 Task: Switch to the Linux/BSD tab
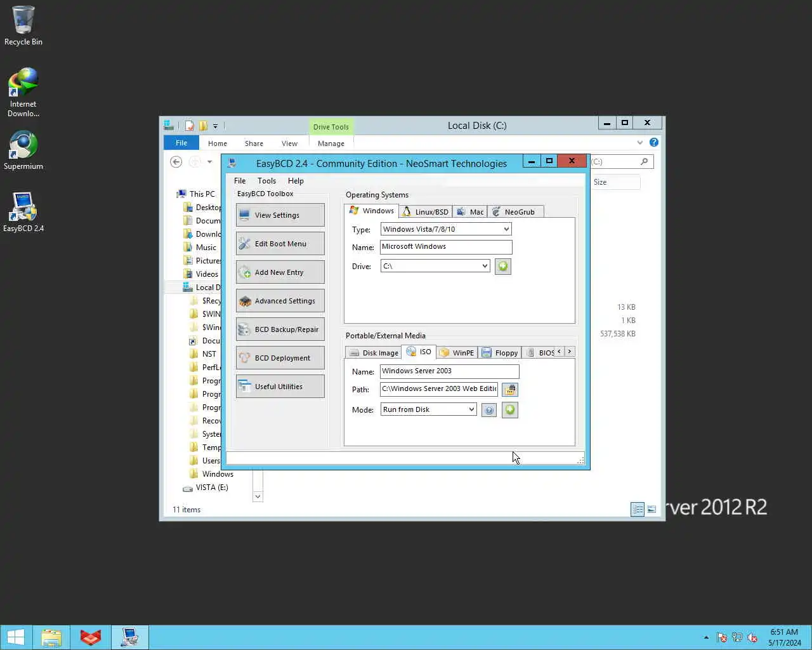point(426,211)
